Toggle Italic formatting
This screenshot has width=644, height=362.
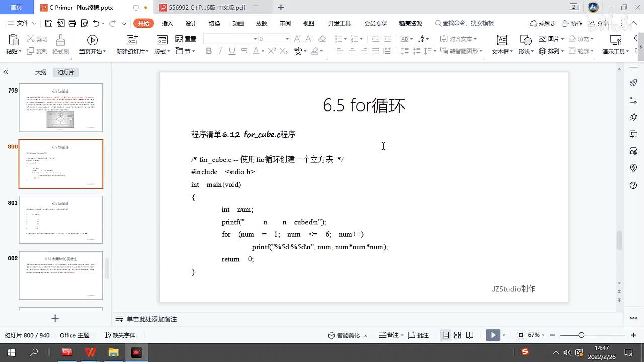pyautogui.click(x=220, y=51)
